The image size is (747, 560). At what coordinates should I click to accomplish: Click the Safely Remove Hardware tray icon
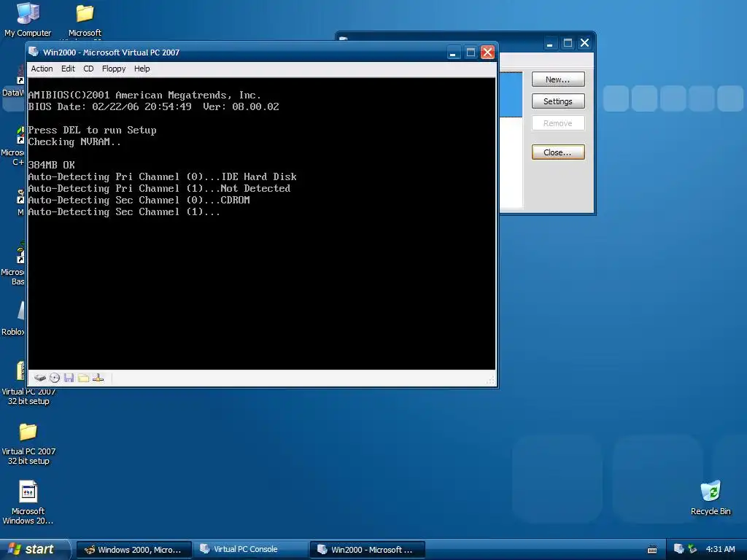pyautogui.click(x=692, y=549)
